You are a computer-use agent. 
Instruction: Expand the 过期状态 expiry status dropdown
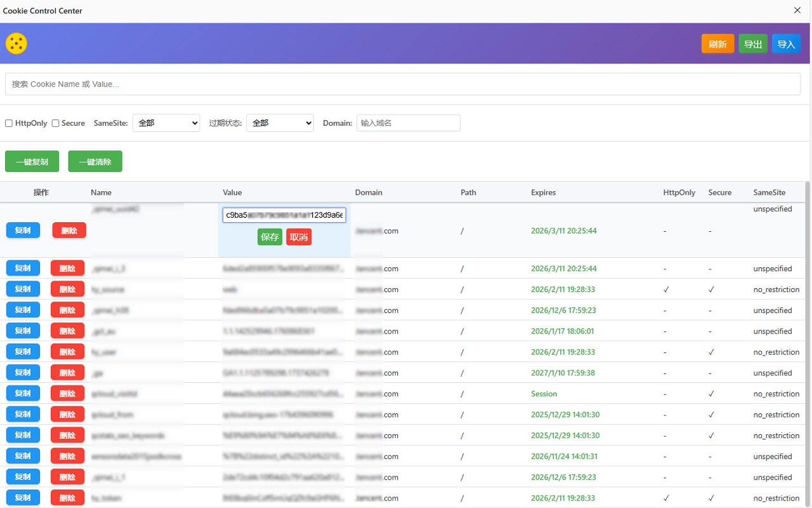coord(280,123)
